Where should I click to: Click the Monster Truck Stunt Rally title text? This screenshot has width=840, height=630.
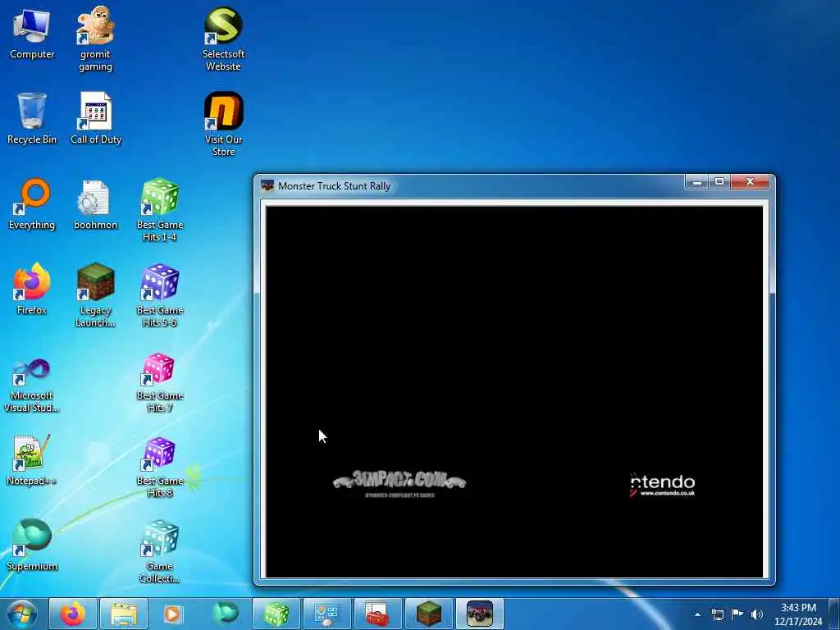click(x=335, y=186)
